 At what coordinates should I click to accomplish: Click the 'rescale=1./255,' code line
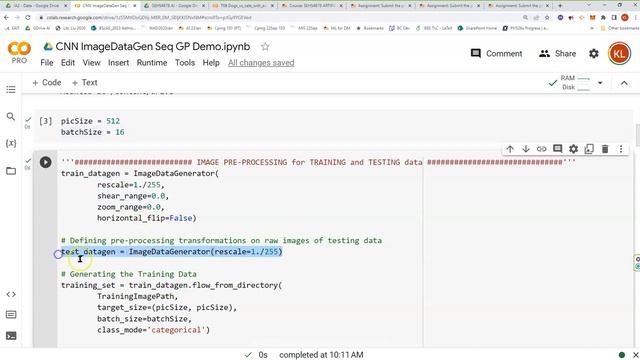(131, 185)
